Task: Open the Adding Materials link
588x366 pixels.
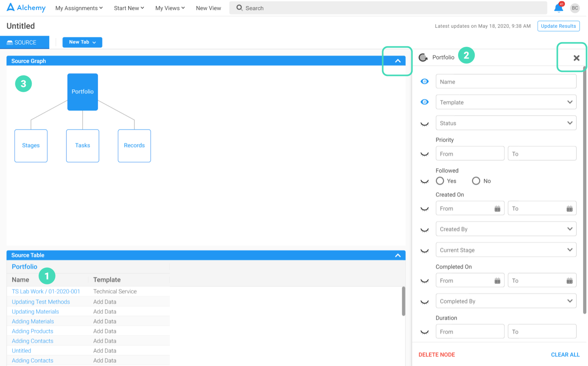Action: (33, 321)
